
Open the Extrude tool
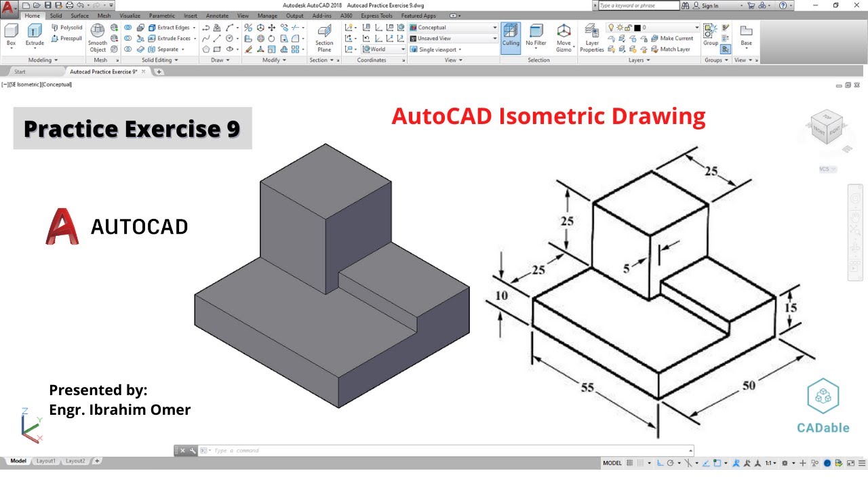34,33
